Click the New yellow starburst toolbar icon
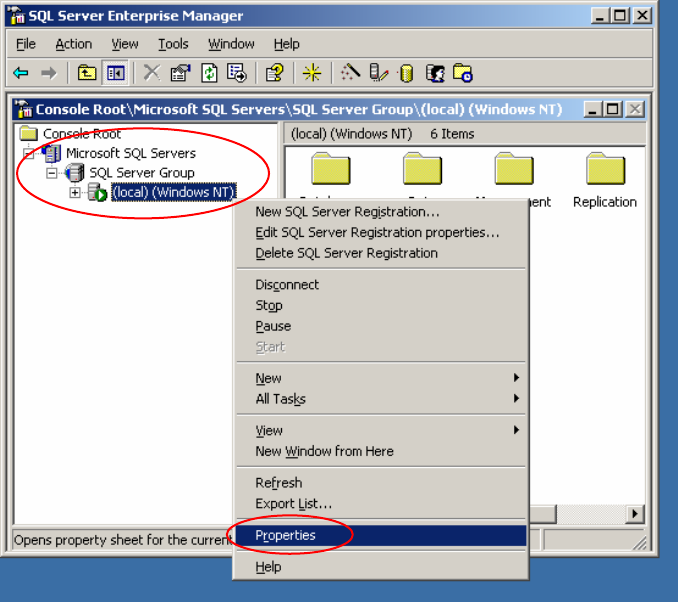The width and height of the screenshot is (678, 602). coord(312,73)
